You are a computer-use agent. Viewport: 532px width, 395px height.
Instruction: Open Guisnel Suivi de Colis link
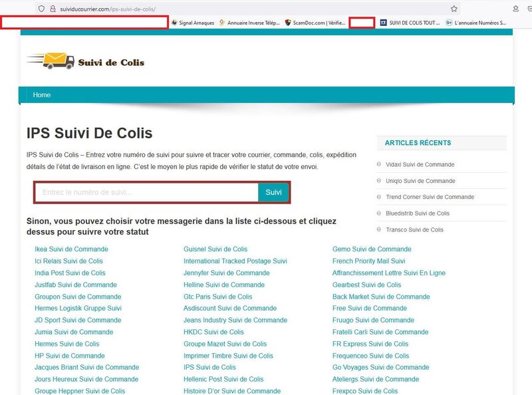pos(215,249)
